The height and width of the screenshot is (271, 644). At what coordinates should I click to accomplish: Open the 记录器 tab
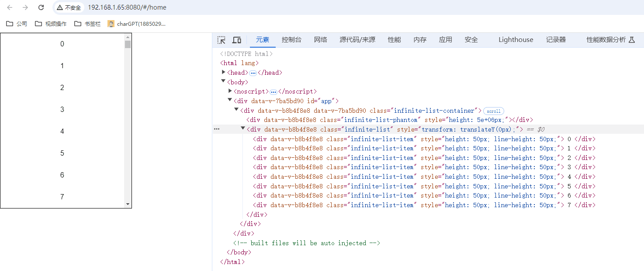[x=556, y=40]
